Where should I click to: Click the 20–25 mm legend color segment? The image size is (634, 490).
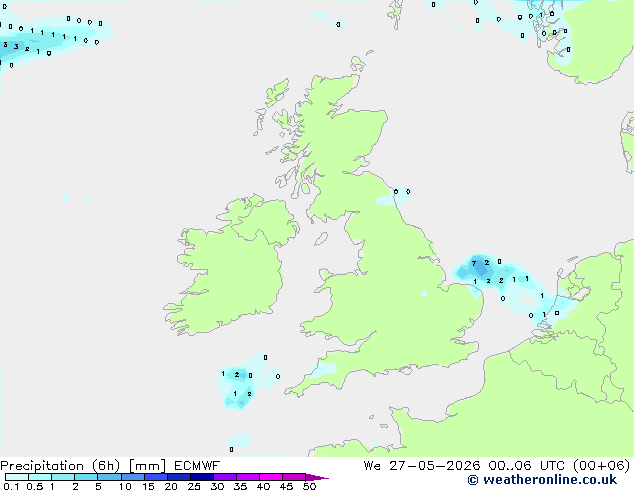point(178,477)
